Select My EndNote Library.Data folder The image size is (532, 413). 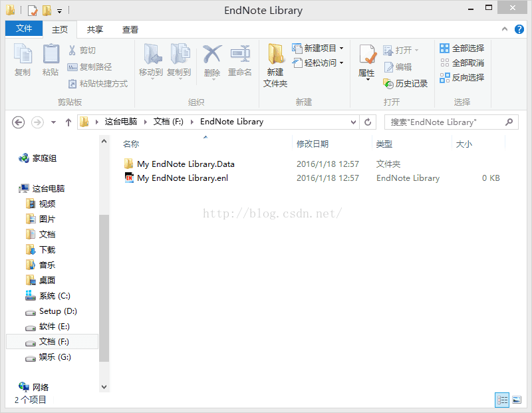(179, 164)
